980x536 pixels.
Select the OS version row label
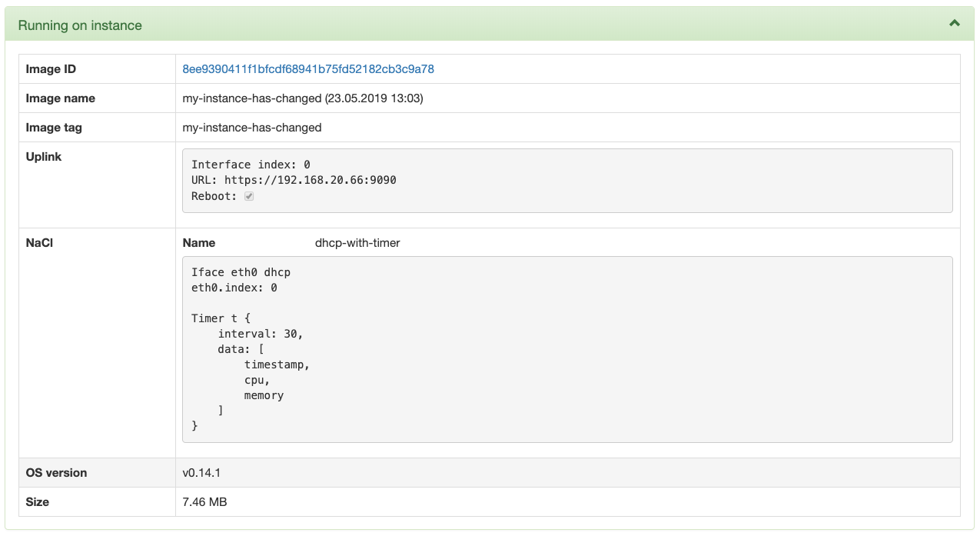point(56,473)
